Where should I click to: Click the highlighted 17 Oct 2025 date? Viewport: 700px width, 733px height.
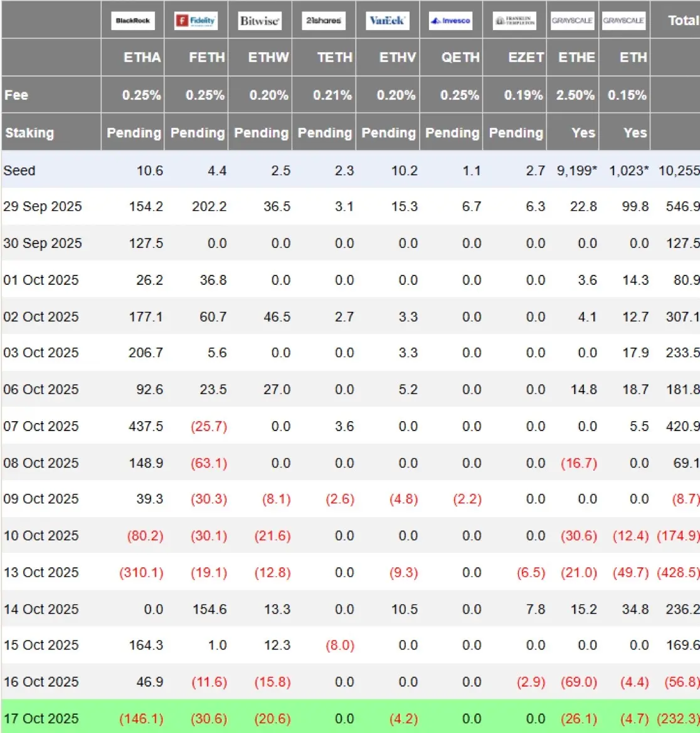coord(41,719)
